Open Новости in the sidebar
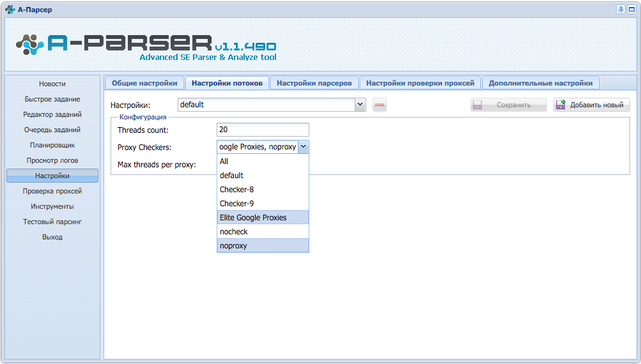 52,84
